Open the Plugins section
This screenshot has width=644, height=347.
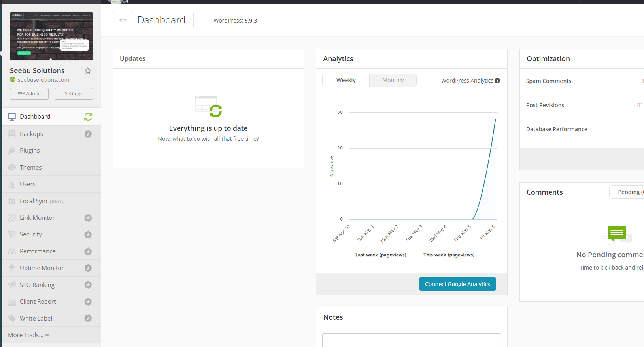point(30,151)
